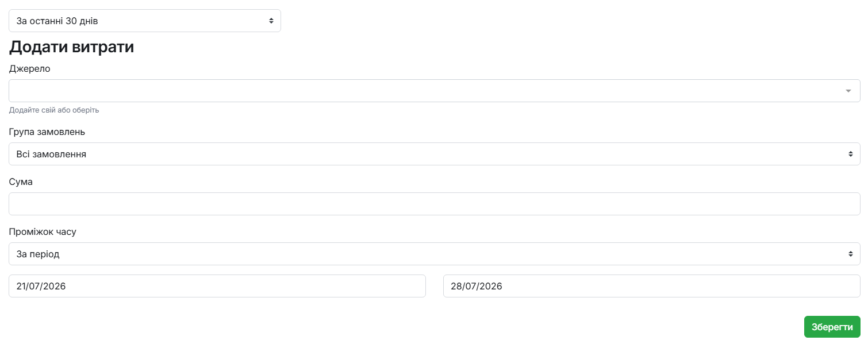Click the Проміжок часу label
868x348 pixels.
pos(43,232)
